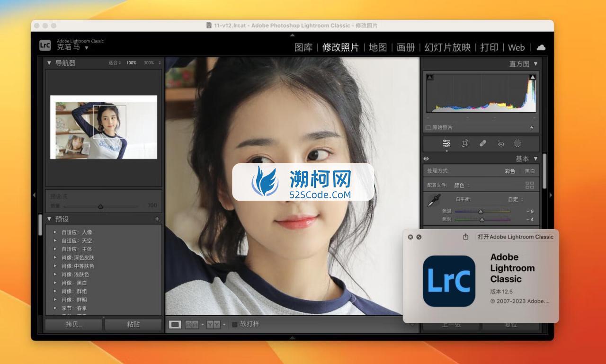Click 打开 Adobe Lightroom Classic button
606x364 pixels.
coord(516,237)
